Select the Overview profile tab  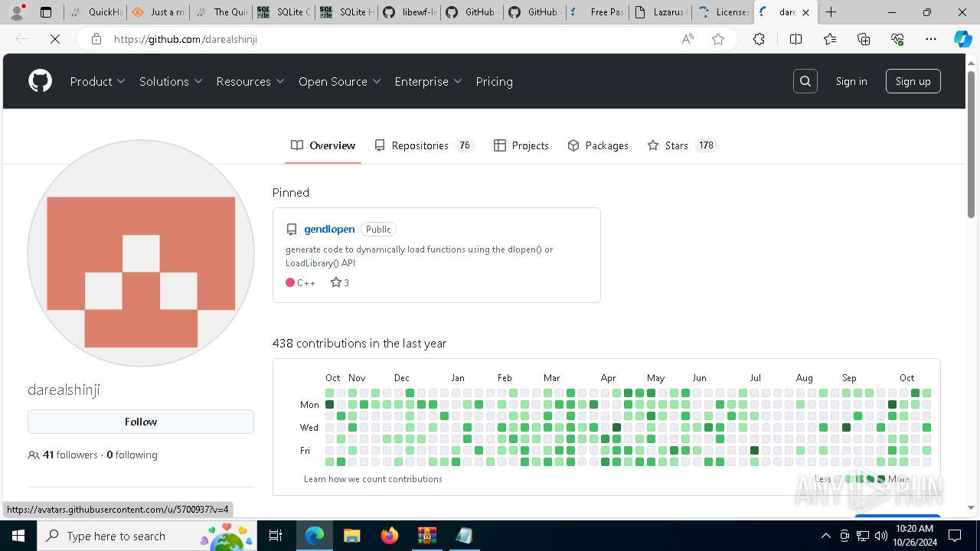tap(323, 145)
